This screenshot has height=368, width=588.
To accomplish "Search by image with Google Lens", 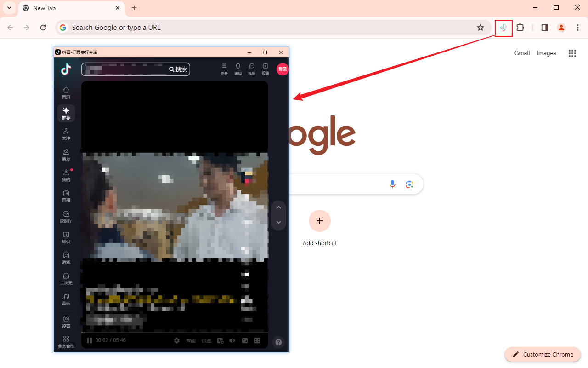I will coord(409,184).
